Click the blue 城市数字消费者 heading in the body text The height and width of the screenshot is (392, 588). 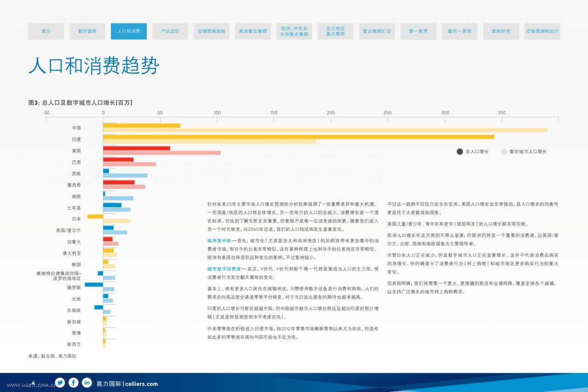(224, 268)
